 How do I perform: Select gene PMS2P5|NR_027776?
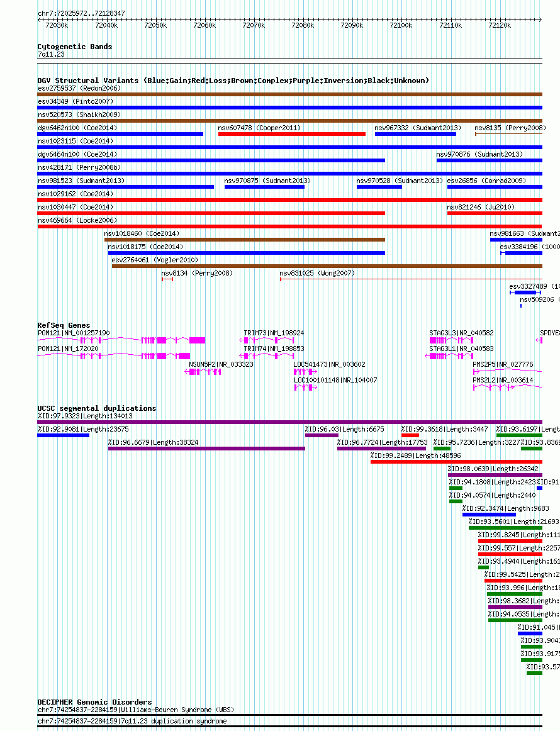tap(503, 365)
